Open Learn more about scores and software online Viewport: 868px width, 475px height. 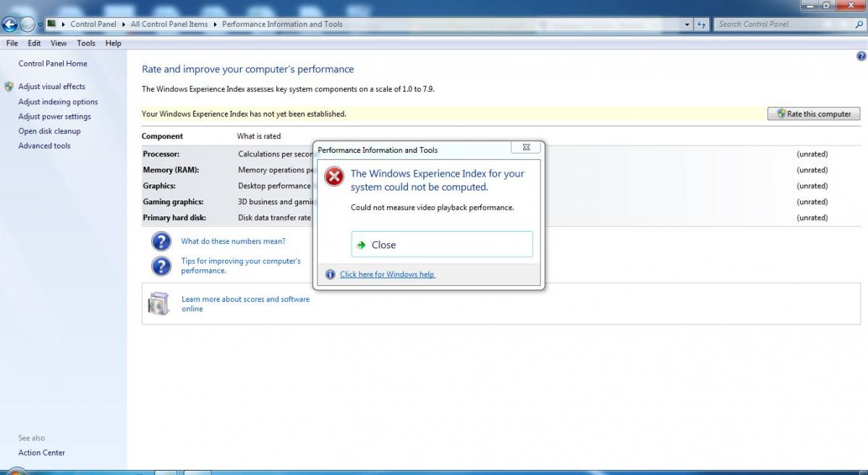[245, 304]
